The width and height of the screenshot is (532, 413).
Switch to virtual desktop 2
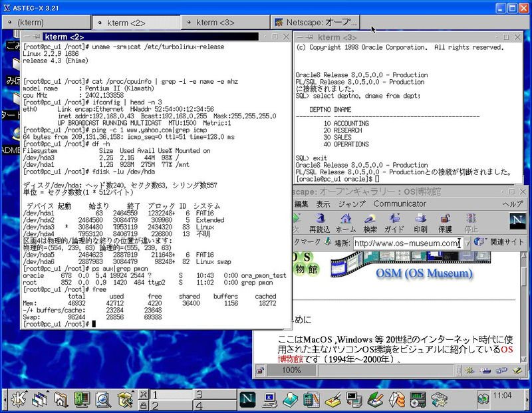[171, 406]
